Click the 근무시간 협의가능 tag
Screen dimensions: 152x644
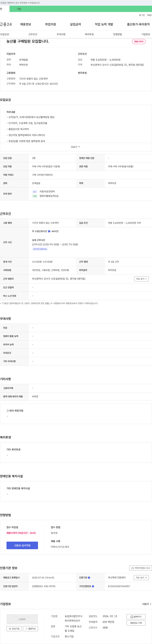click(40, 249)
